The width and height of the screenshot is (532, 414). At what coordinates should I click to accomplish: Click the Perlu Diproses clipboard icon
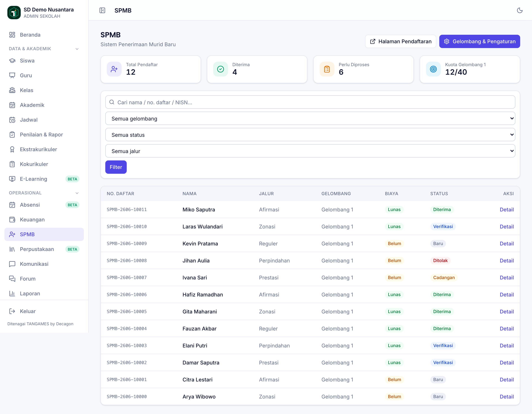(x=327, y=69)
